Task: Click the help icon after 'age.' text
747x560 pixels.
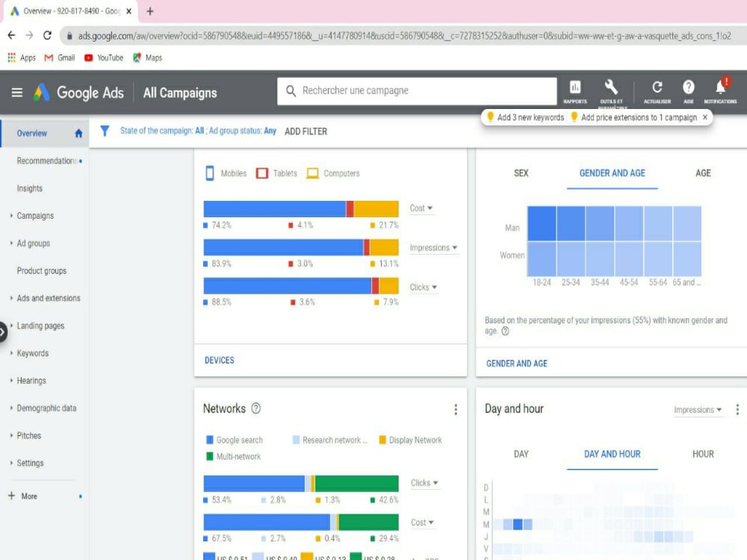Action: coord(506,331)
